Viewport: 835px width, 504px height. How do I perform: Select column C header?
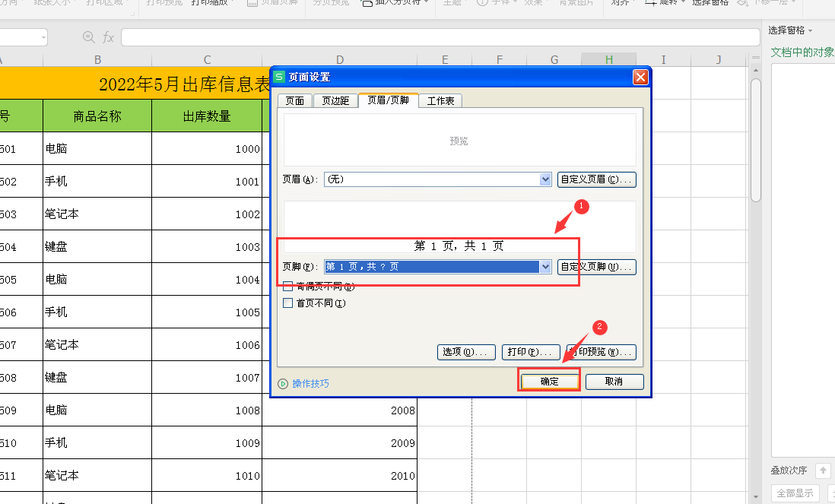pyautogui.click(x=207, y=59)
